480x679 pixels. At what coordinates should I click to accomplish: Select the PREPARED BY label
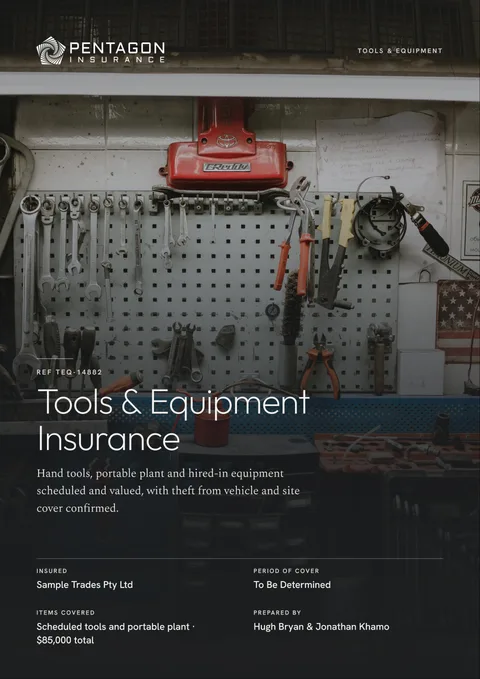[x=277, y=612]
